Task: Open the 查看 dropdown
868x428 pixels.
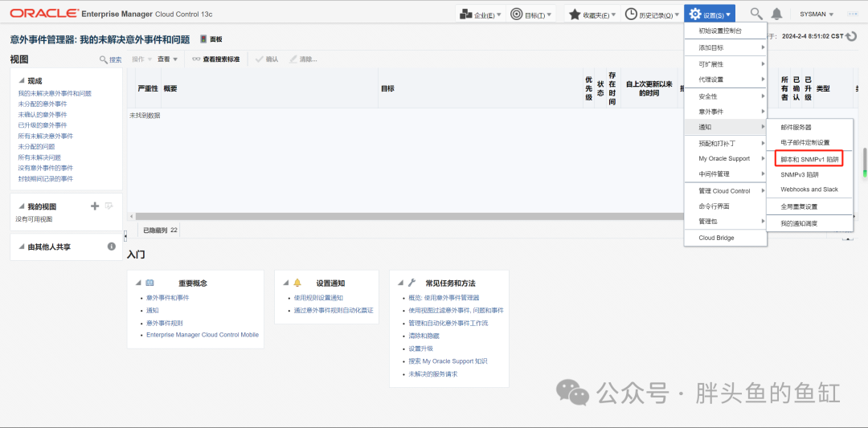Action: pyautogui.click(x=167, y=59)
